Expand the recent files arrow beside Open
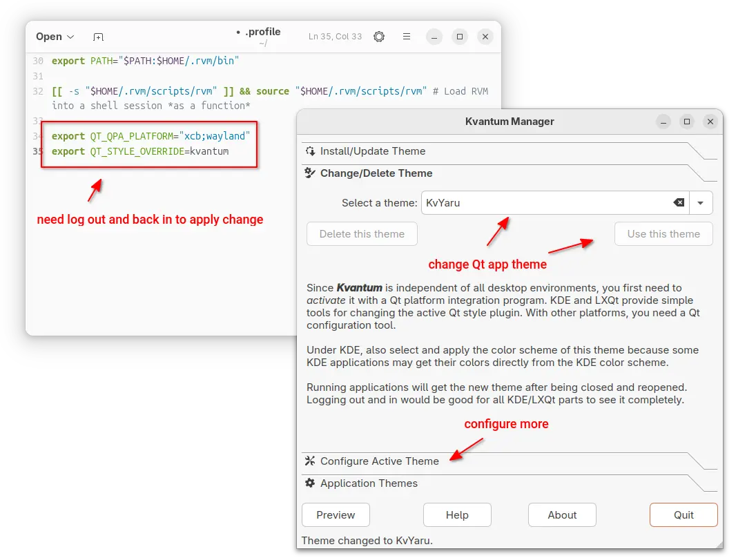Image resolution: width=756 pixels, height=558 pixels. click(70, 37)
